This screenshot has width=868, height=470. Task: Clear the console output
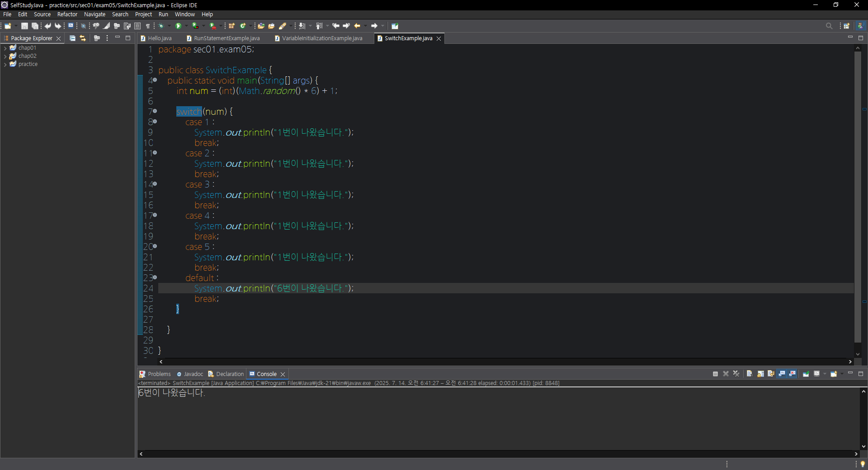pyautogui.click(x=749, y=374)
